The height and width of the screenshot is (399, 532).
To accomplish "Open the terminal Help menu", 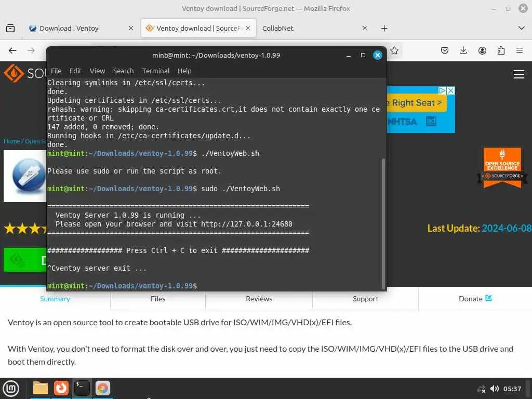I will (x=184, y=71).
